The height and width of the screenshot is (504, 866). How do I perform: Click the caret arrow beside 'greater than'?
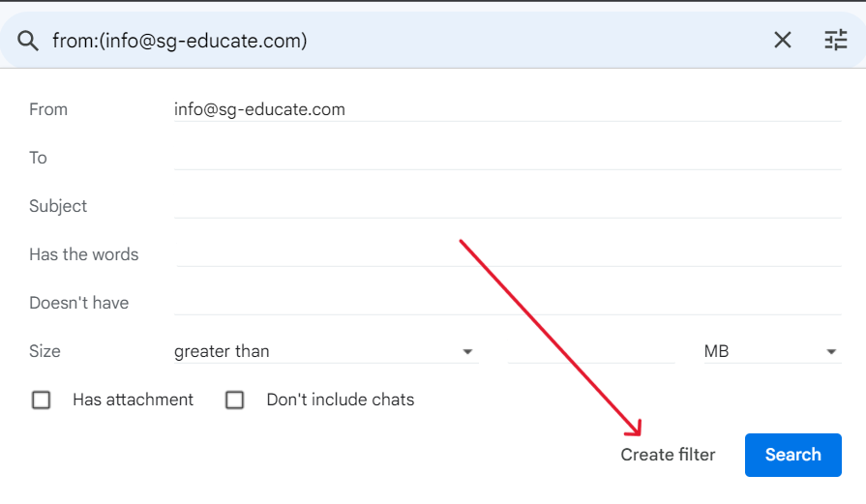click(x=467, y=352)
